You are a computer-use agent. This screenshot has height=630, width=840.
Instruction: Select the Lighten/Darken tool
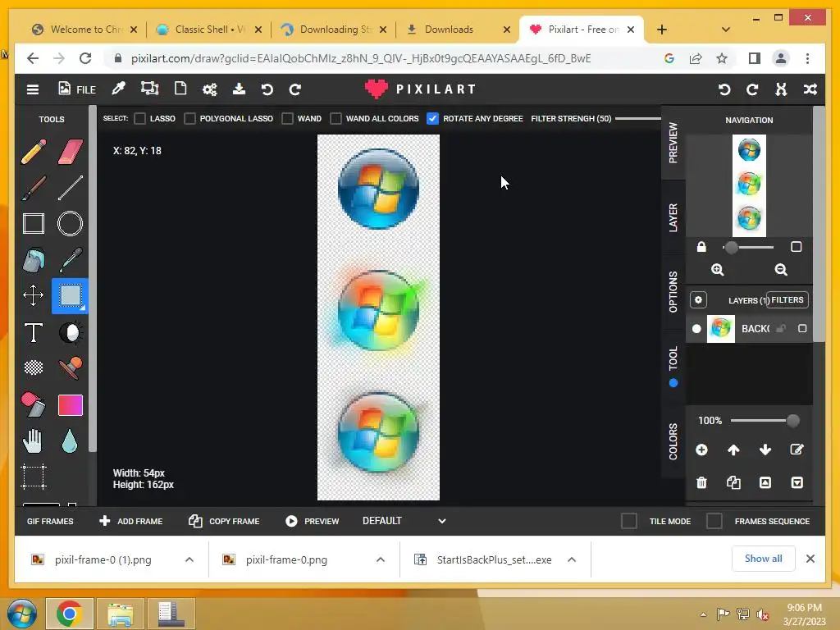[71, 332]
